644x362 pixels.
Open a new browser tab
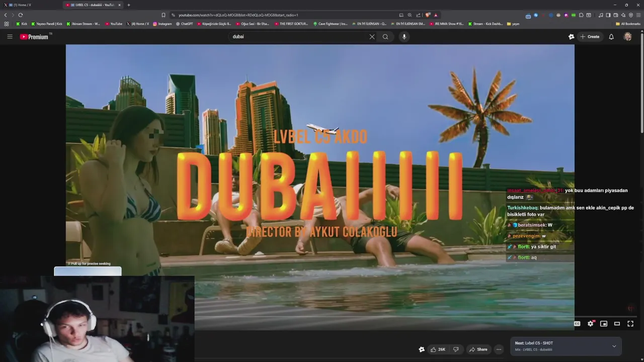click(x=129, y=5)
